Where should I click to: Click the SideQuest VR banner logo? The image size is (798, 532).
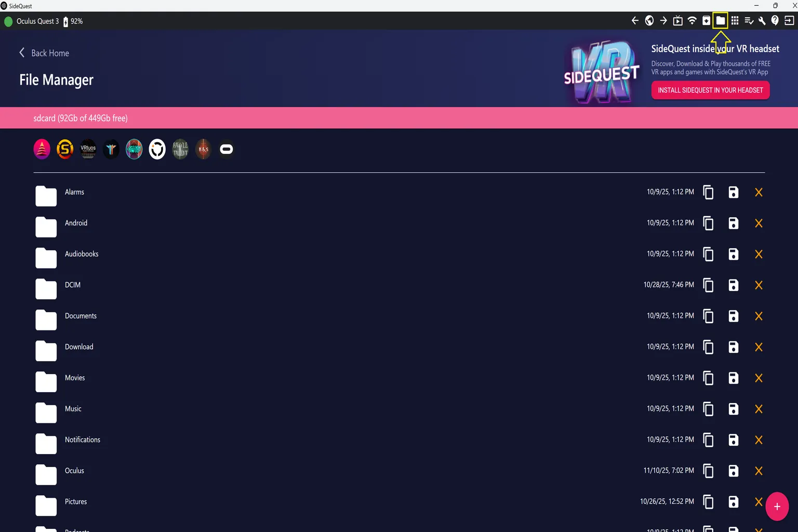pyautogui.click(x=602, y=72)
